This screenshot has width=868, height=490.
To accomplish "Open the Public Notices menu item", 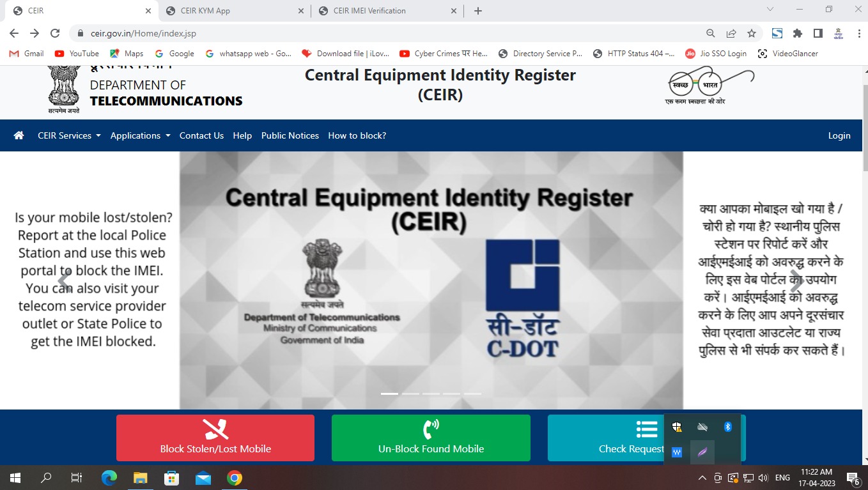I will [x=290, y=135].
